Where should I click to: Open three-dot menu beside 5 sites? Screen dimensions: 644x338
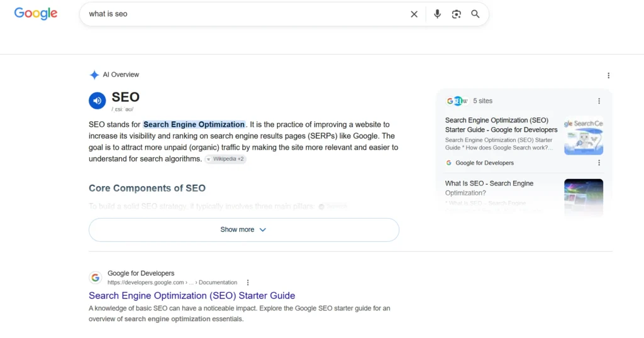click(x=599, y=101)
